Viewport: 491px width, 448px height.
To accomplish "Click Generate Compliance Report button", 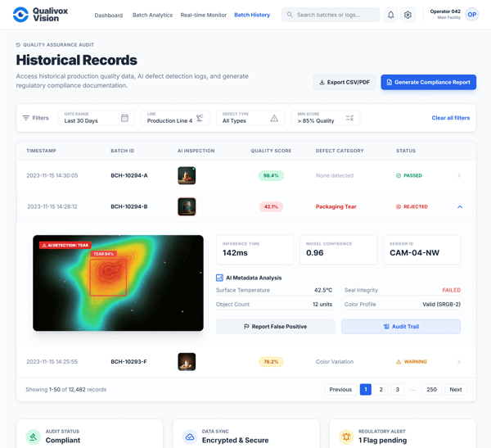I will click(428, 82).
